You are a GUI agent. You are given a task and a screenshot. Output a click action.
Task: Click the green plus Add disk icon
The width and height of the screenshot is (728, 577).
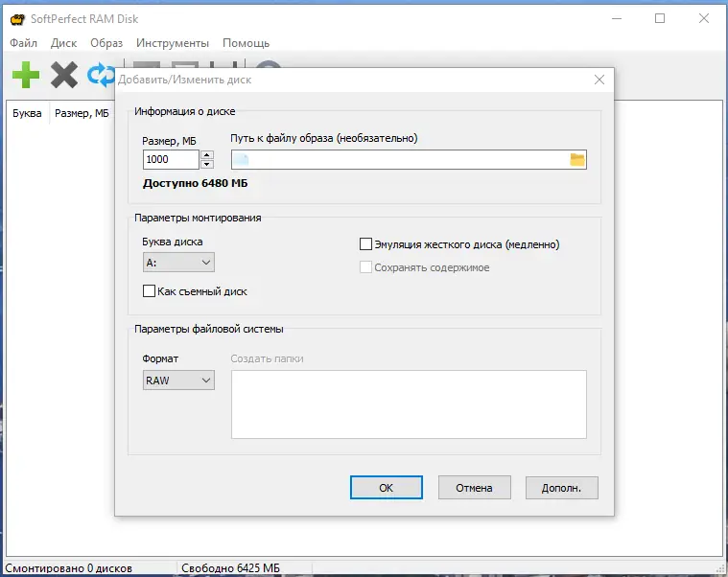pyautogui.click(x=26, y=75)
